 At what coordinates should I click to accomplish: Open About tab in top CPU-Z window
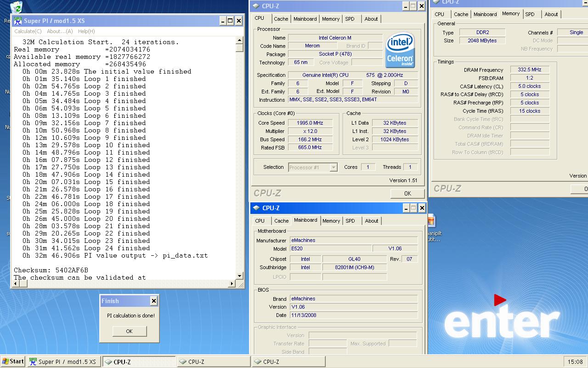[371, 19]
